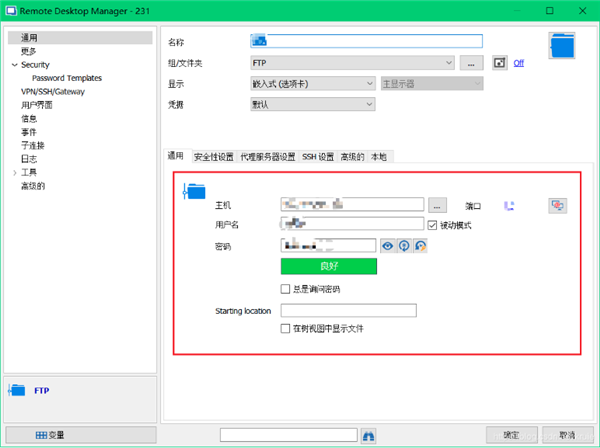Click the binoculars search icon
The height and width of the screenshot is (448, 600).
pos(368,436)
